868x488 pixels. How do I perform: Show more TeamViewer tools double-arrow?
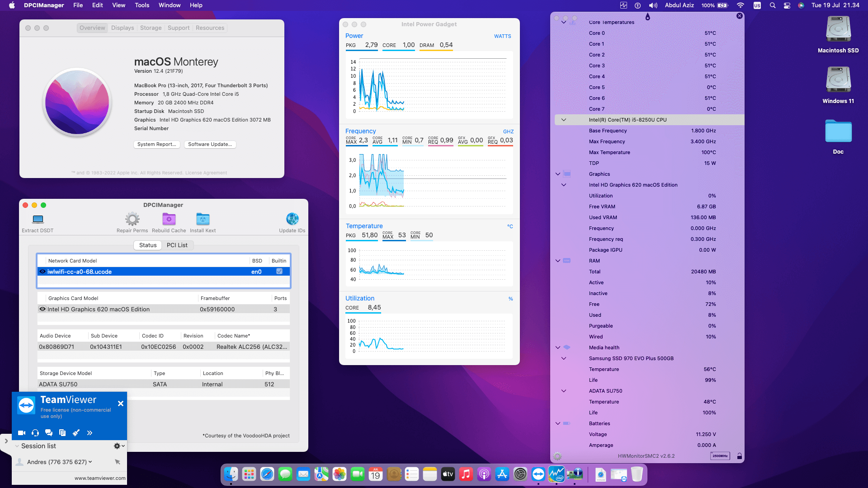click(x=90, y=433)
